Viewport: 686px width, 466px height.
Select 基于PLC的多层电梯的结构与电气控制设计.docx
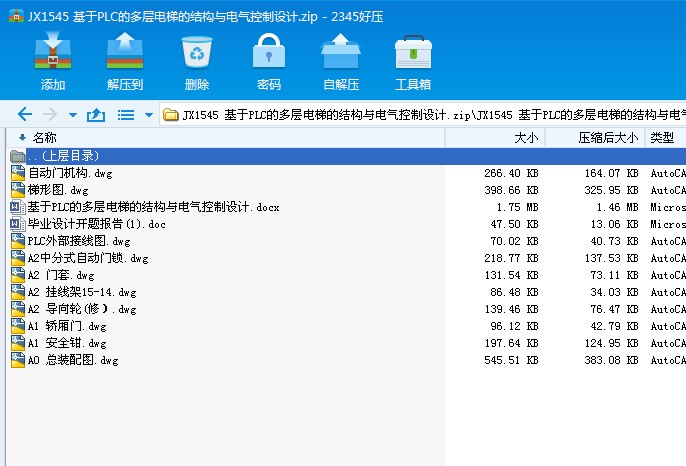[153, 207]
